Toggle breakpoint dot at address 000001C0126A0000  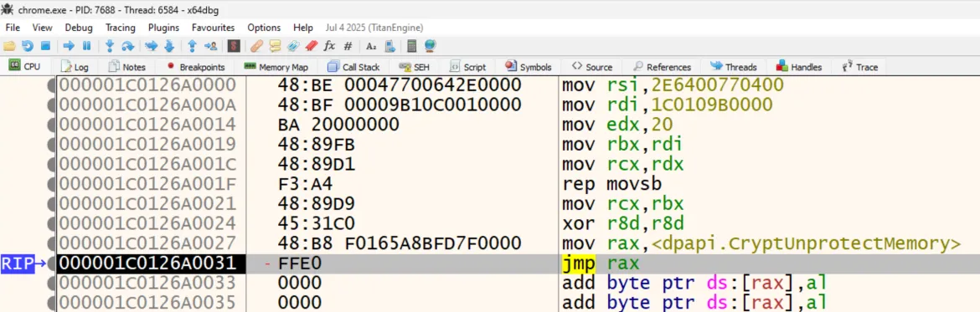click(51, 84)
